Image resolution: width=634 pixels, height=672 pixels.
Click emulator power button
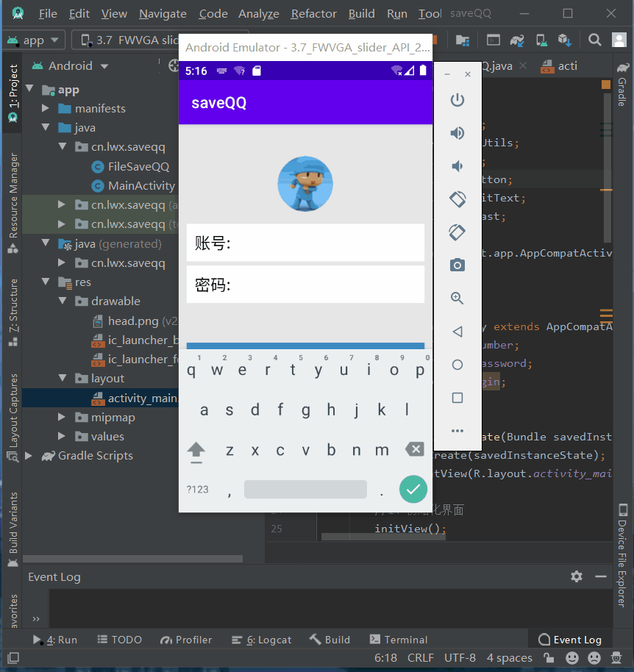click(457, 100)
